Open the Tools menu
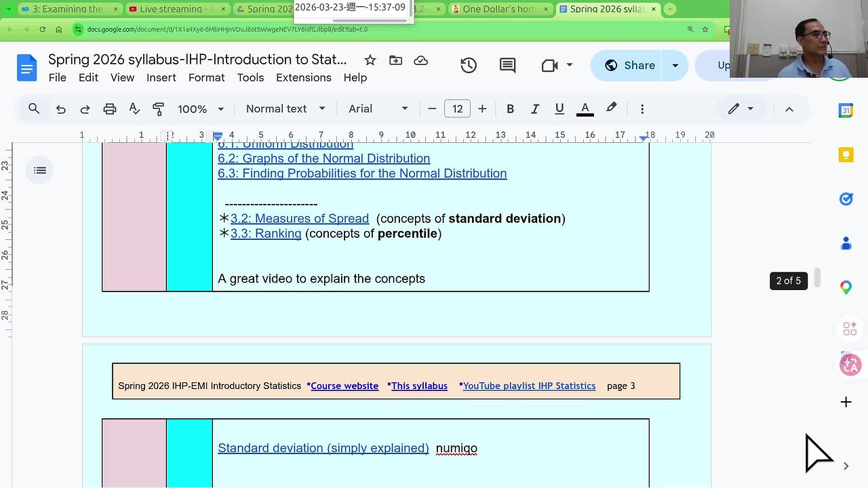Image resolution: width=868 pixels, height=488 pixels. click(x=250, y=77)
